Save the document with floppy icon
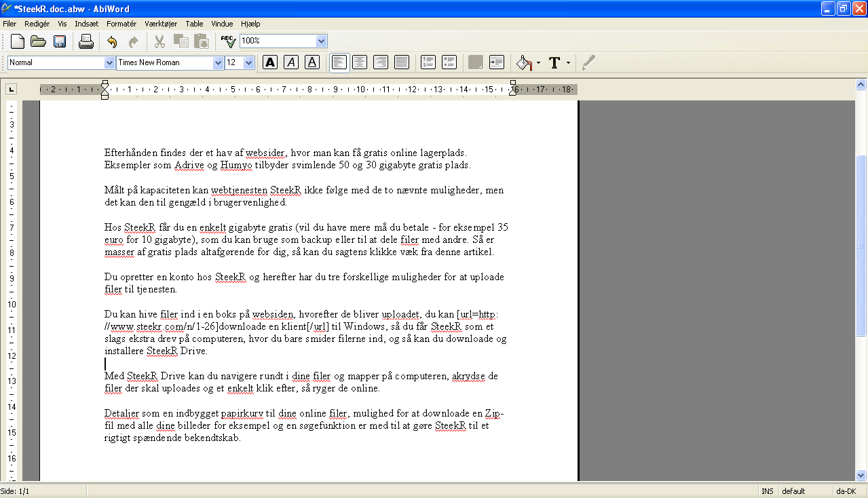The width and height of the screenshot is (868, 498). pyautogui.click(x=60, y=42)
